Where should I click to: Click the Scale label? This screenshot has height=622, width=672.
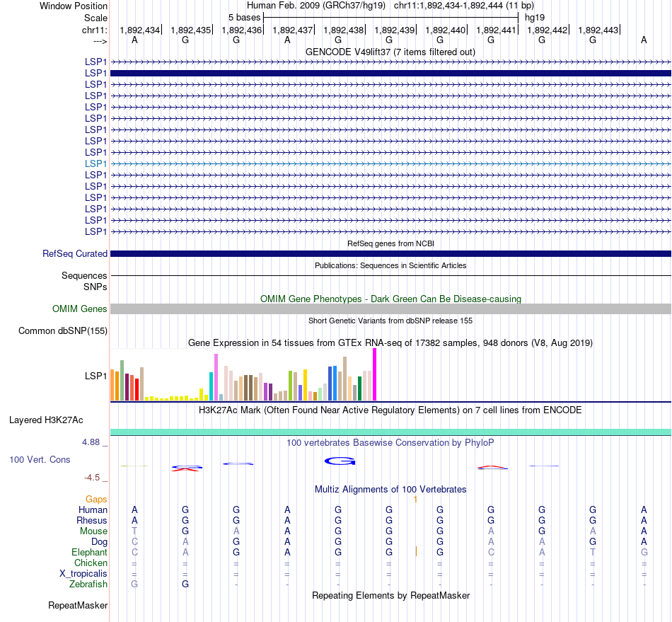95,18
